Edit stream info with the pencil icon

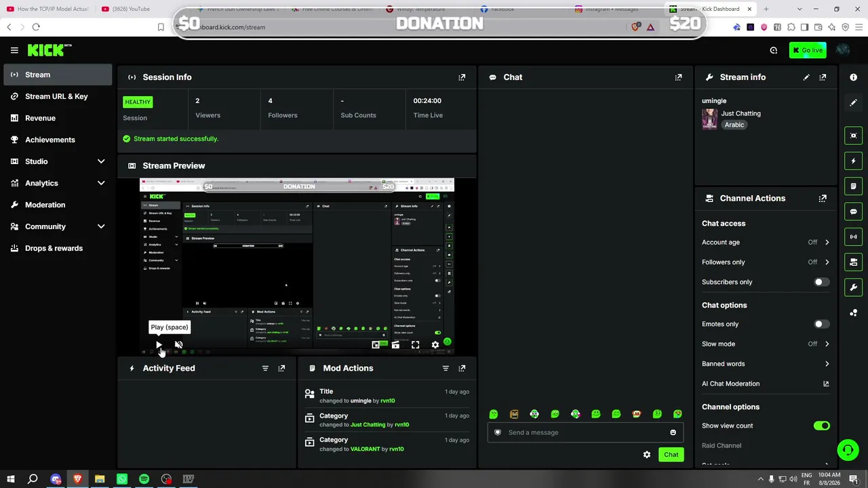tap(806, 77)
